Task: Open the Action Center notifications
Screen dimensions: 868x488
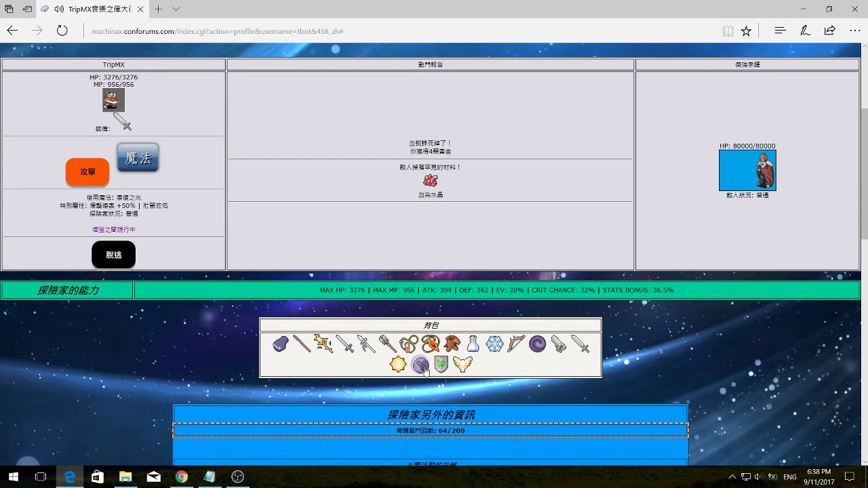Action: coord(850,476)
